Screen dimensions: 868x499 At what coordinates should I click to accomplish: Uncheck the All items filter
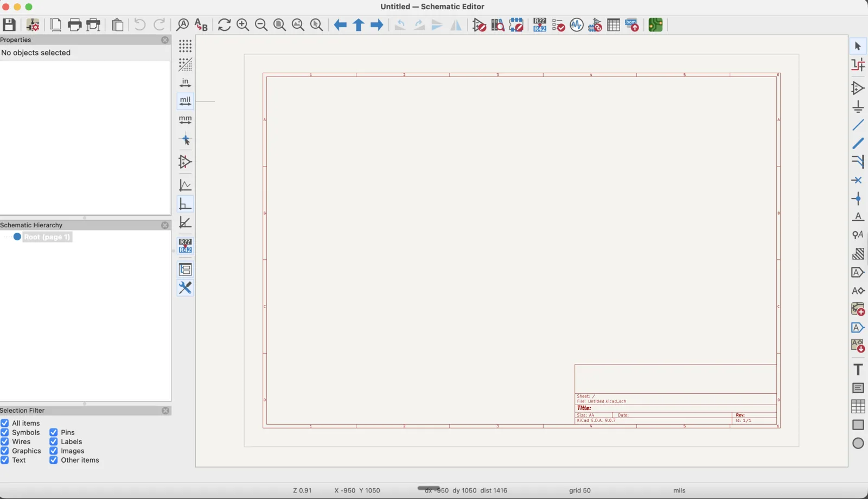[x=4, y=423]
